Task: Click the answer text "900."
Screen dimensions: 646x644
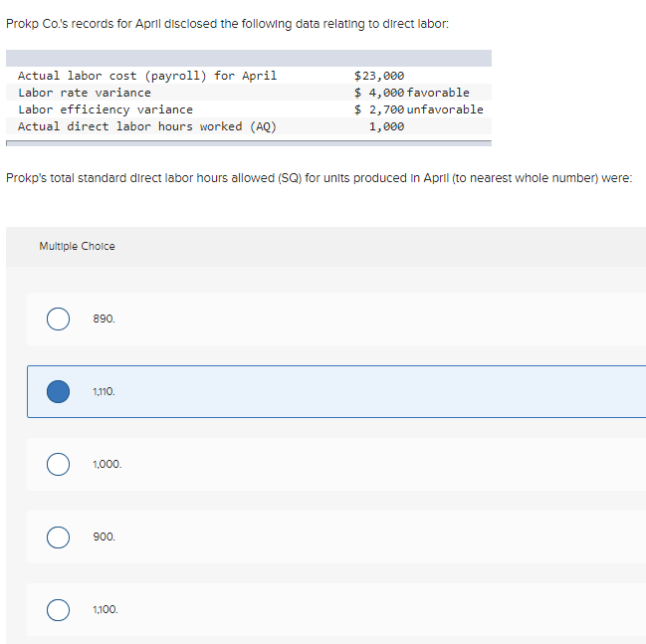Action: [104, 537]
